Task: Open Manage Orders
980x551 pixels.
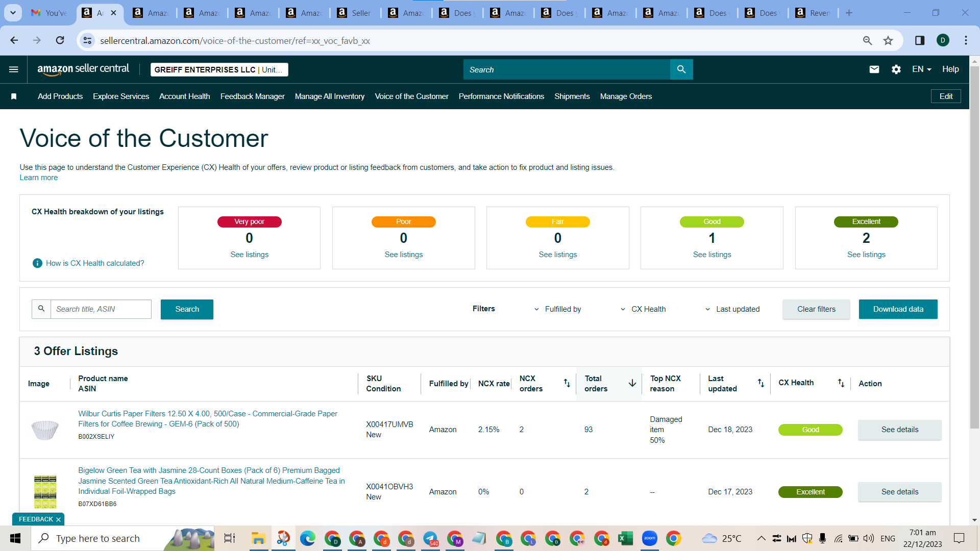Action: [x=626, y=96]
